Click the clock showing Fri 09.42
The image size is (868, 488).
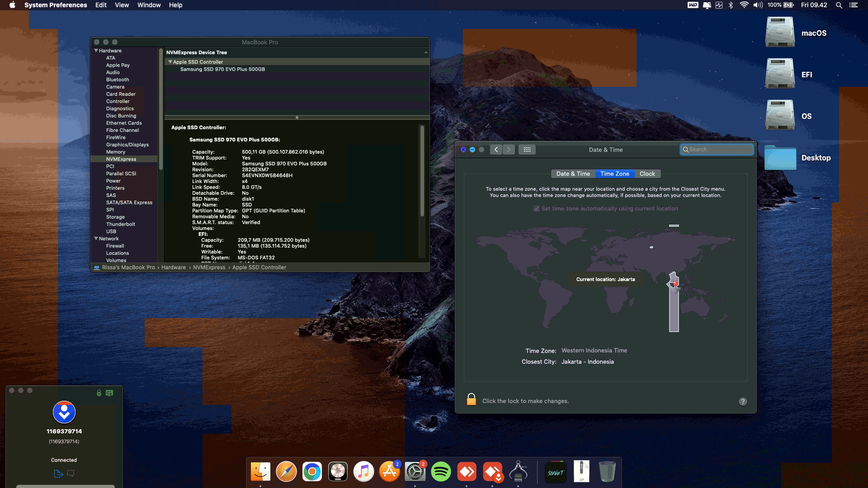pos(814,5)
